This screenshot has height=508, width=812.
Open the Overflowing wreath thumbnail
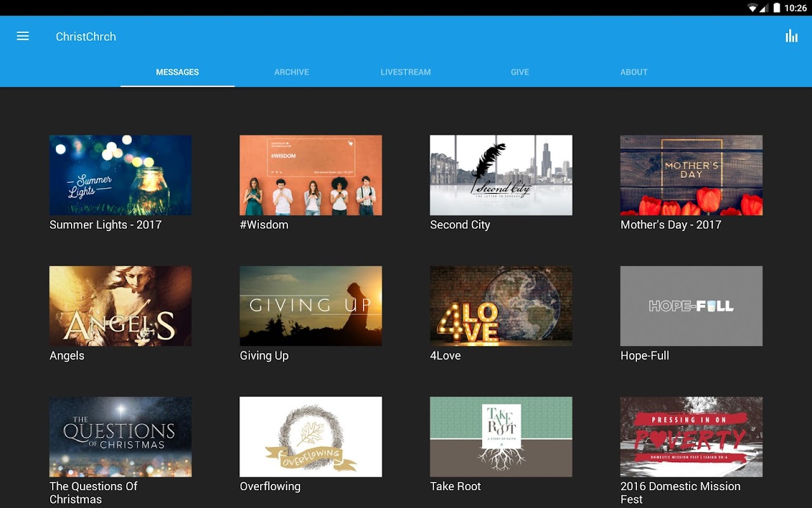coord(311,437)
